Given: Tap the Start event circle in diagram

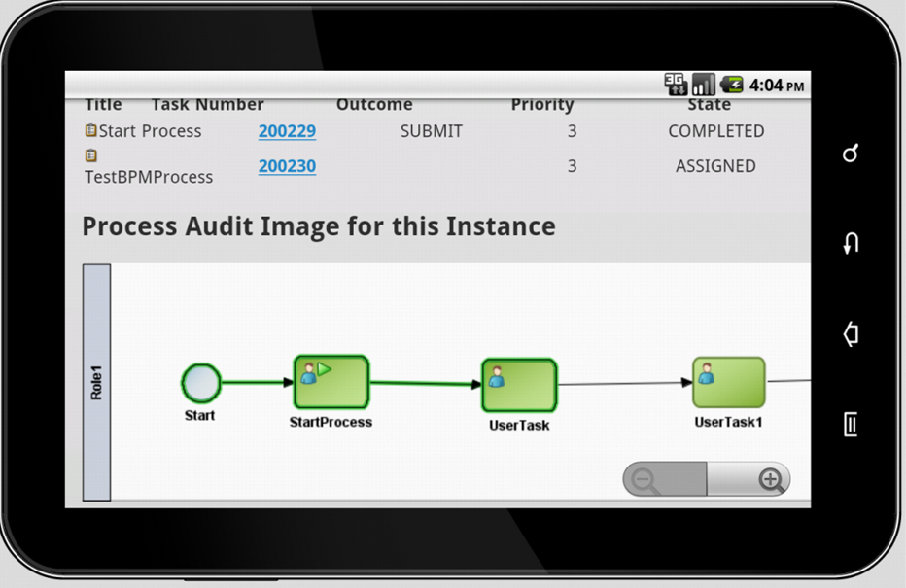Looking at the screenshot, I should tap(201, 383).
